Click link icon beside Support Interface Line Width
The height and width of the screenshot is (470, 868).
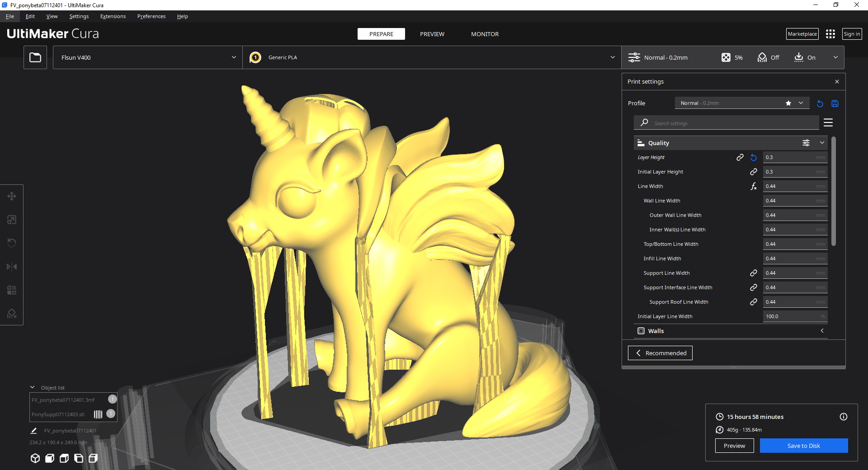754,287
